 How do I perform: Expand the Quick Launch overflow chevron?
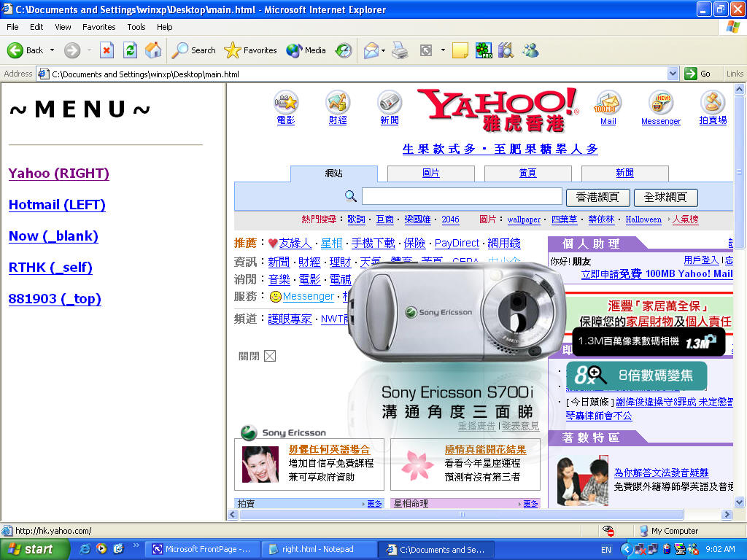(136, 545)
